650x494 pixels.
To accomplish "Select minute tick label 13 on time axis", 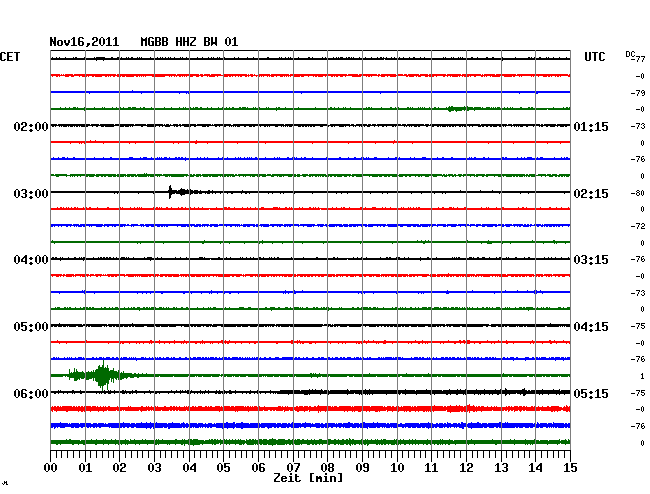I will [501, 467].
